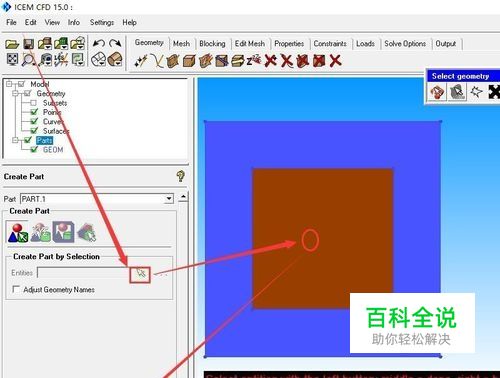Select the Create Body tool
Viewport: 500px width, 378px height.
pos(189,61)
